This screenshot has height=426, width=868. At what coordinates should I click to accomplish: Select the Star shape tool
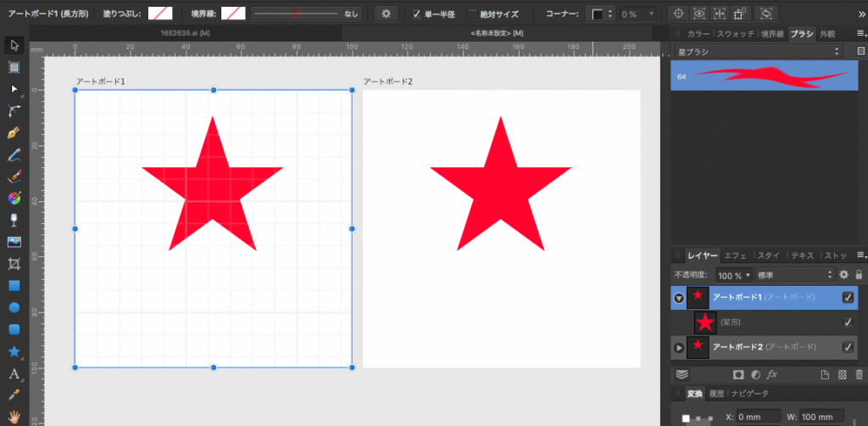(x=14, y=351)
